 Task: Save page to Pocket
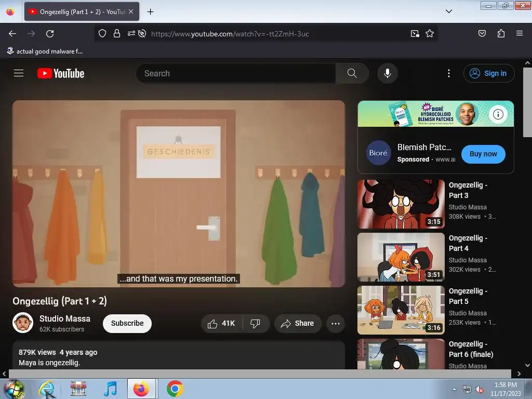pos(482,33)
